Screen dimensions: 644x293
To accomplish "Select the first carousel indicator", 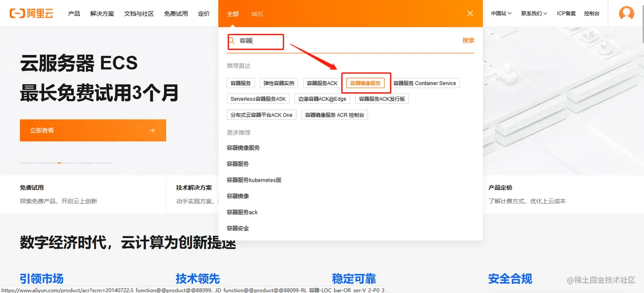I will [29, 163].
